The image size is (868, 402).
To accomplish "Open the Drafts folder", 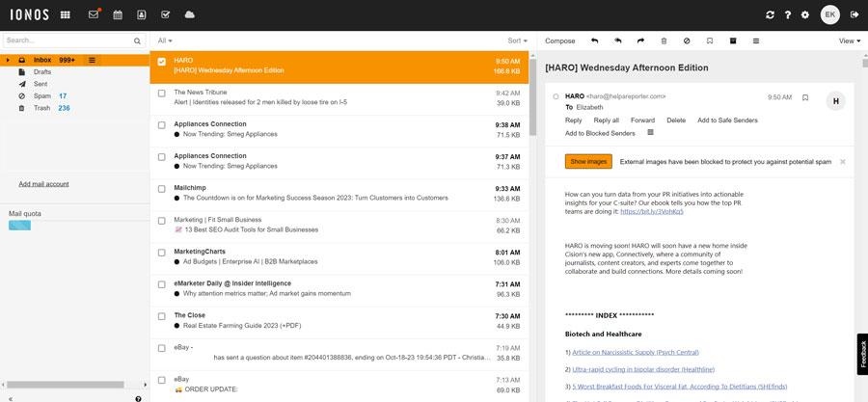I will (42, 72).
